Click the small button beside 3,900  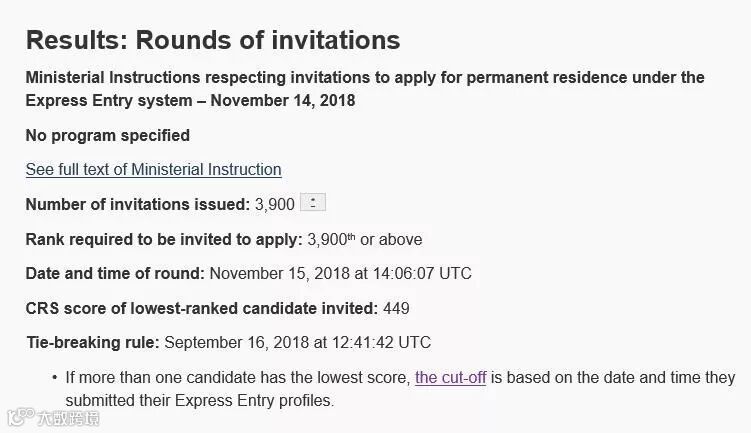click(313, 203)
